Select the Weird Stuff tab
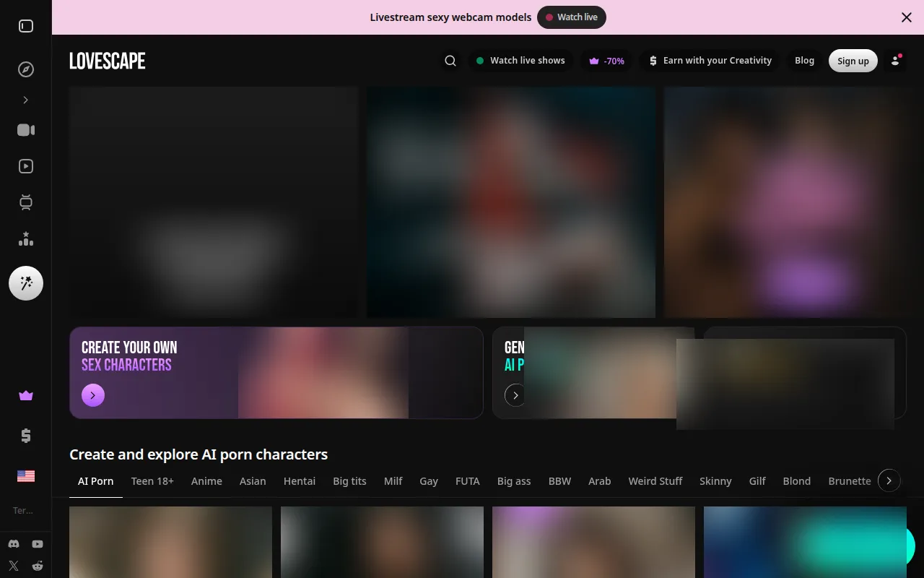The width and height of the screenshot is (924, 578). [655, 481]
